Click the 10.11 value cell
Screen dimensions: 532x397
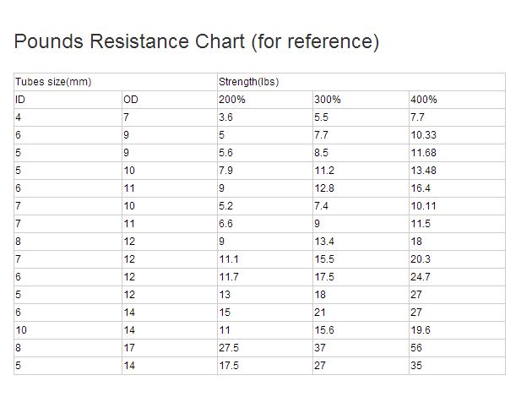pos(457,206)
